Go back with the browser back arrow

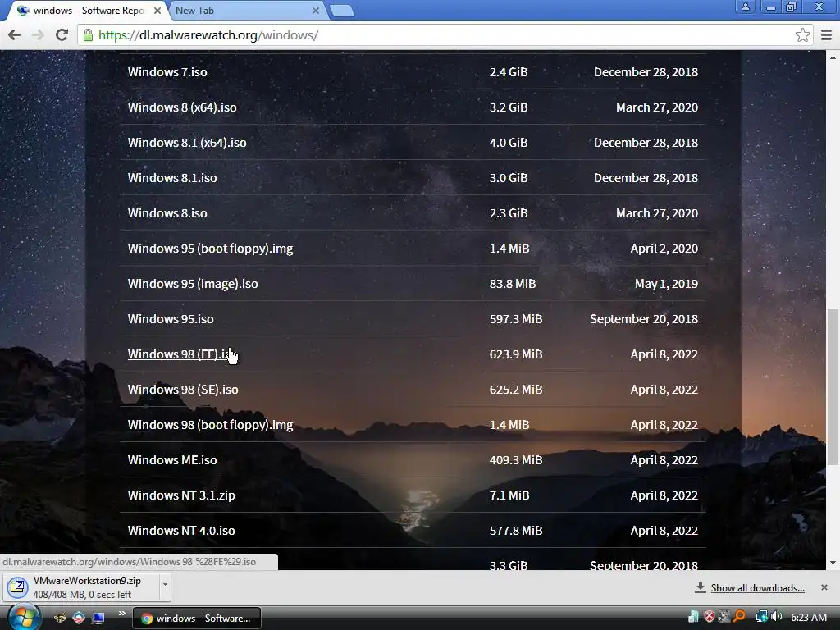pos(15,34)
